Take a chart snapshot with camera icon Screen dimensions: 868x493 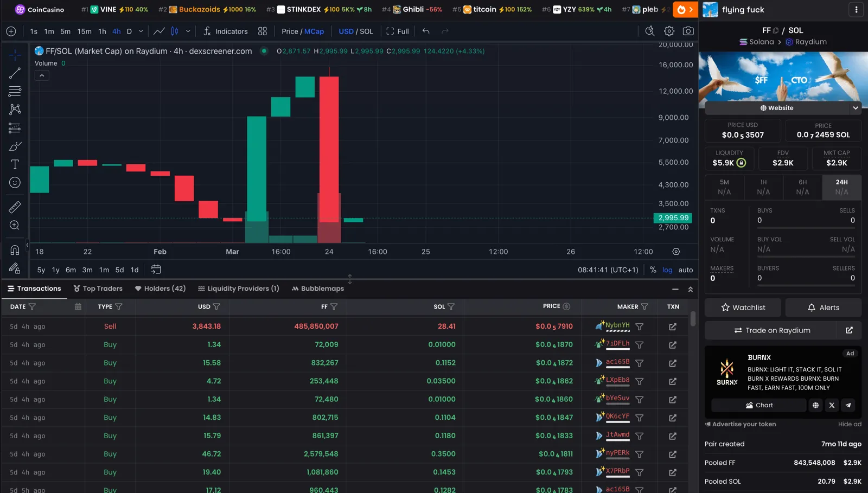[x=688, y=31]
